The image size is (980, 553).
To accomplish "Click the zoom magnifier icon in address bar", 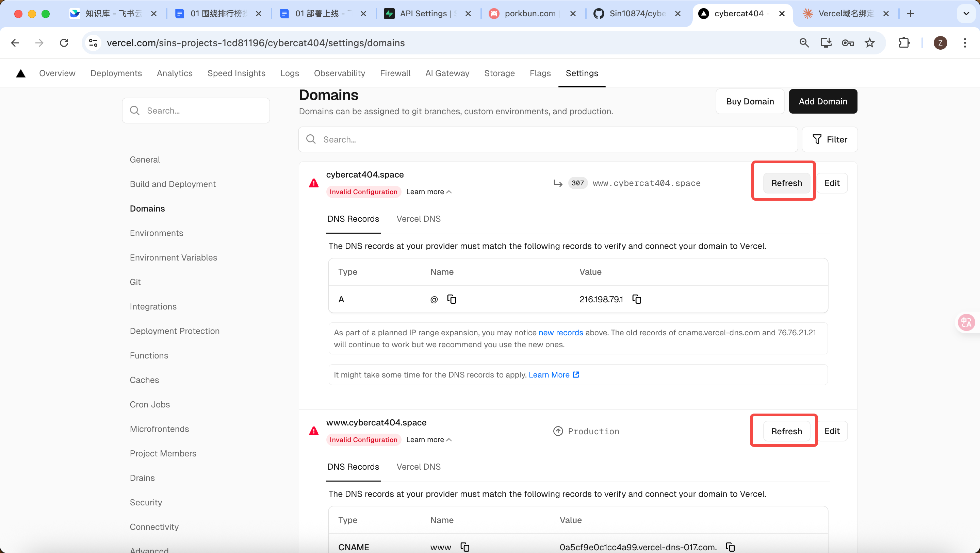I will click(804, 43).
